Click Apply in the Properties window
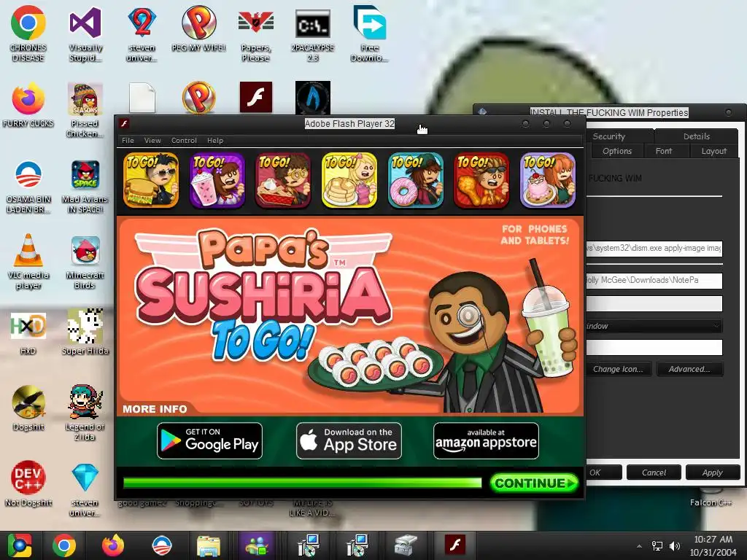747x560 pixels. tap(712, 472)
